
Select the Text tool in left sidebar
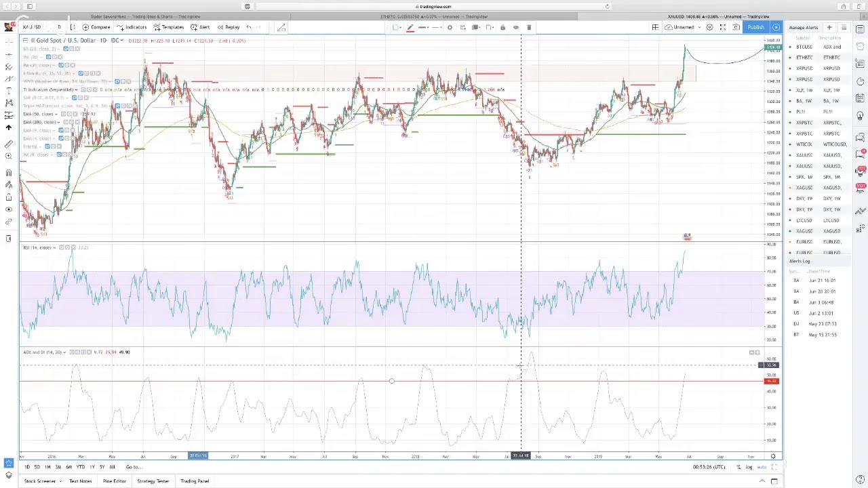[x=9, y=91]
